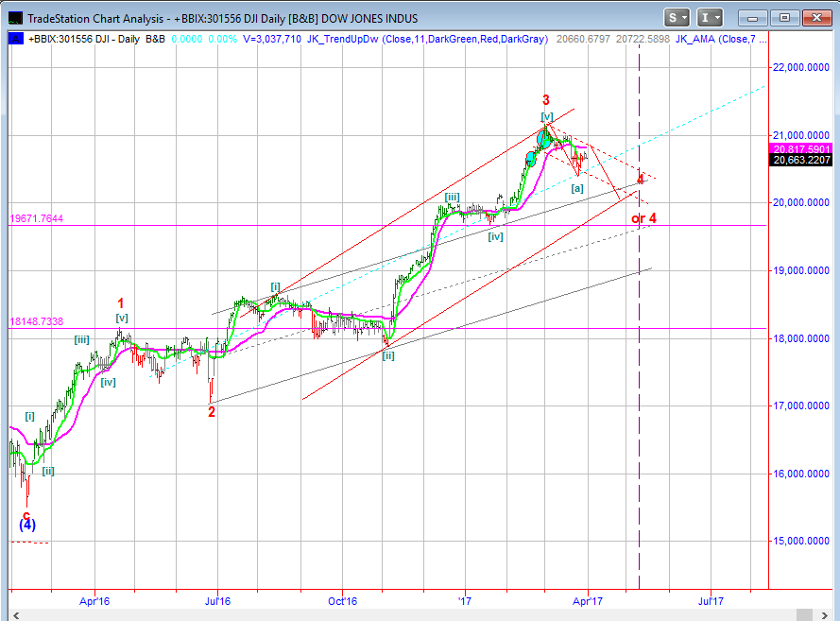This screenshot has width=840, height=621.
Task: Click the "Oct'16" date axis label
Action: [x=342, y=601]
